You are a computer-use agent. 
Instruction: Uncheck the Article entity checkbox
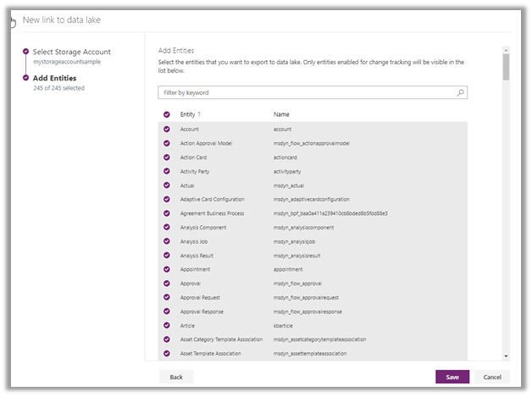pyautogui.click(x=167, y=325)
